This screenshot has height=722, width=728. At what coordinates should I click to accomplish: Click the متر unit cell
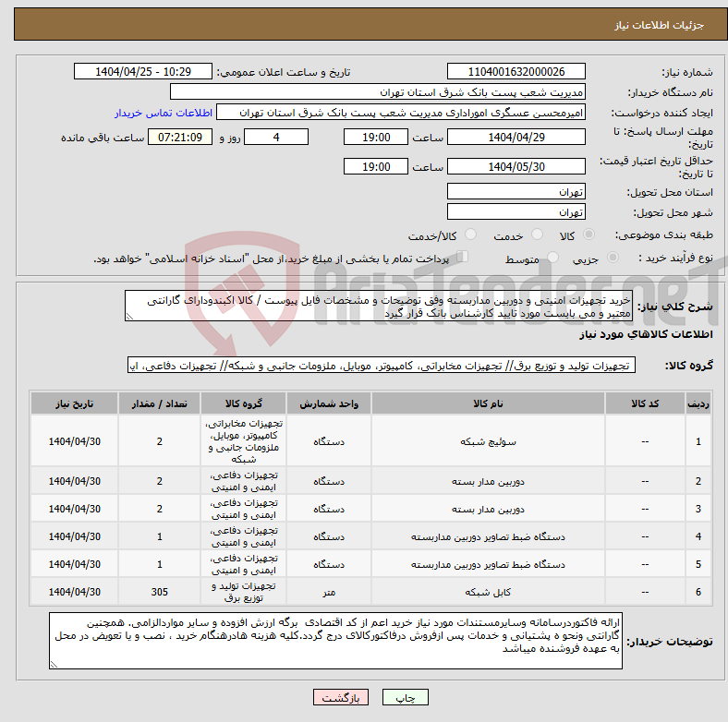click(329, 592)
